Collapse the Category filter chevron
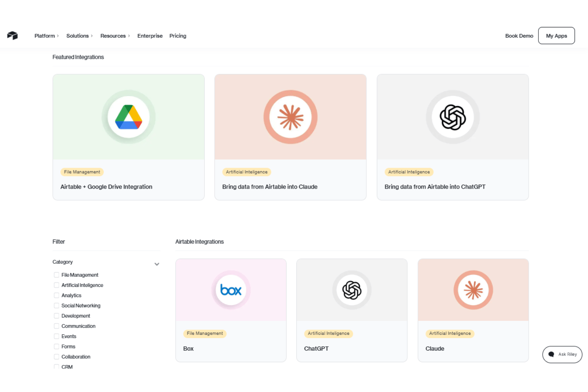The width and height of the screenshot is (588, 392). [157, 264]
